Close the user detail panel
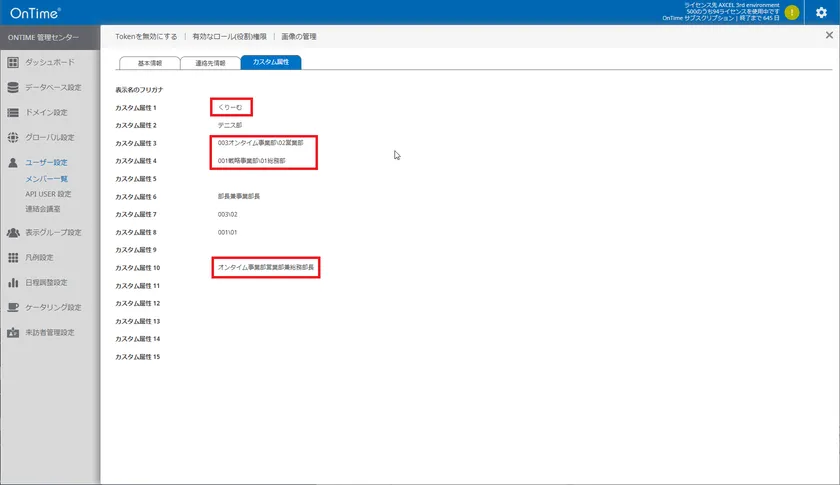The width and height of the screenshot is (840, 485). pos(829,34)
